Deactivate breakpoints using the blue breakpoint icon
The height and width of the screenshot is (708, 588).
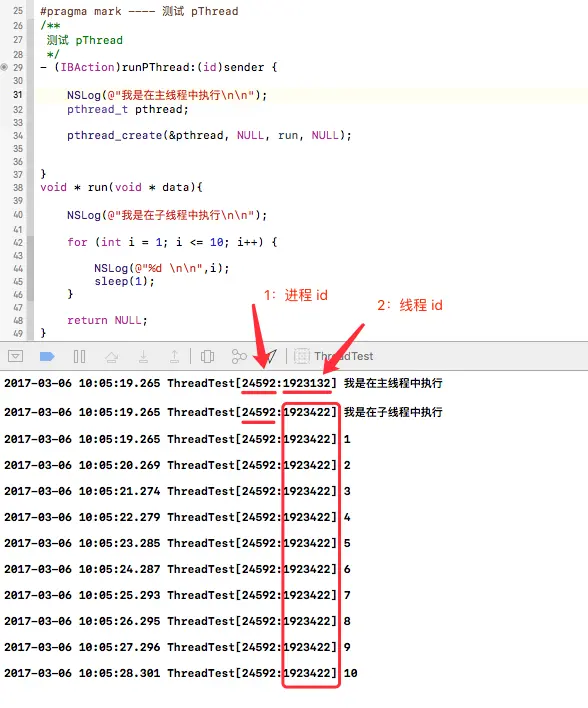click(x=47, y=357)
